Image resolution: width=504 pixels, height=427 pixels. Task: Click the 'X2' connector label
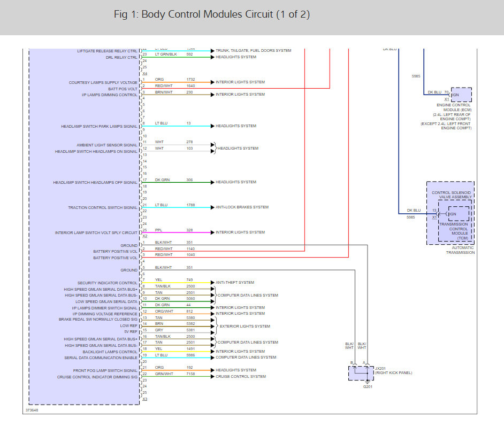(145, 236)
